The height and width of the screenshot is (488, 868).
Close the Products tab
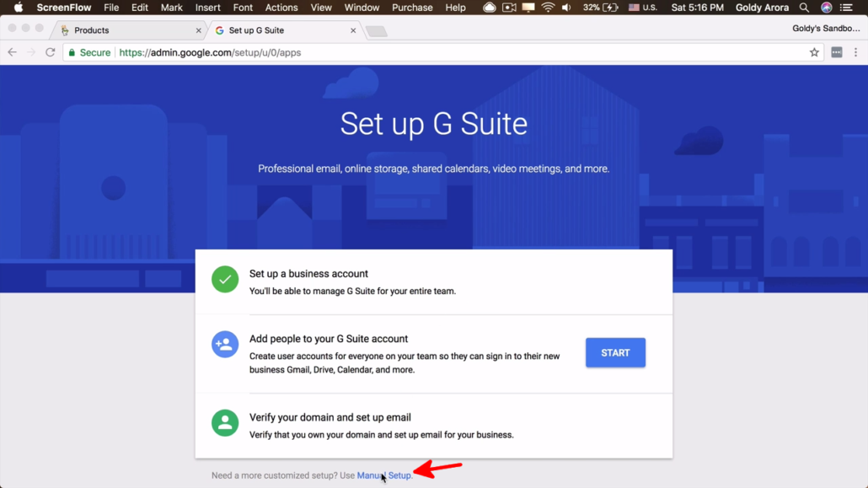coord(199,30)
